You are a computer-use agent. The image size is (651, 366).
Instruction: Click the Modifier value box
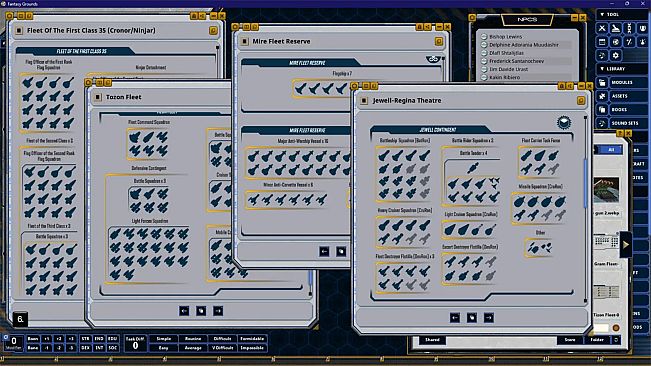(14, 342)
